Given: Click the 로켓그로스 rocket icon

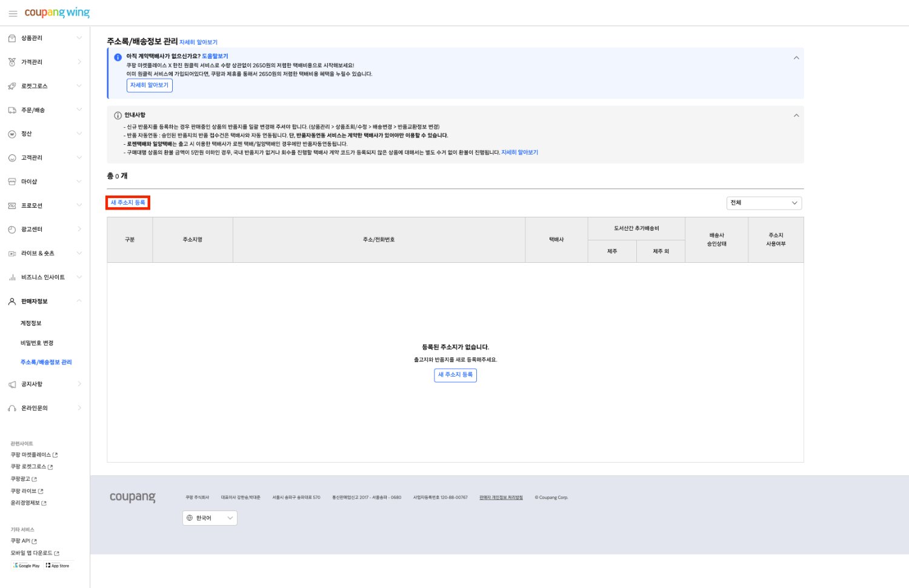Looking at the screenshot, I should coord(12,86).
